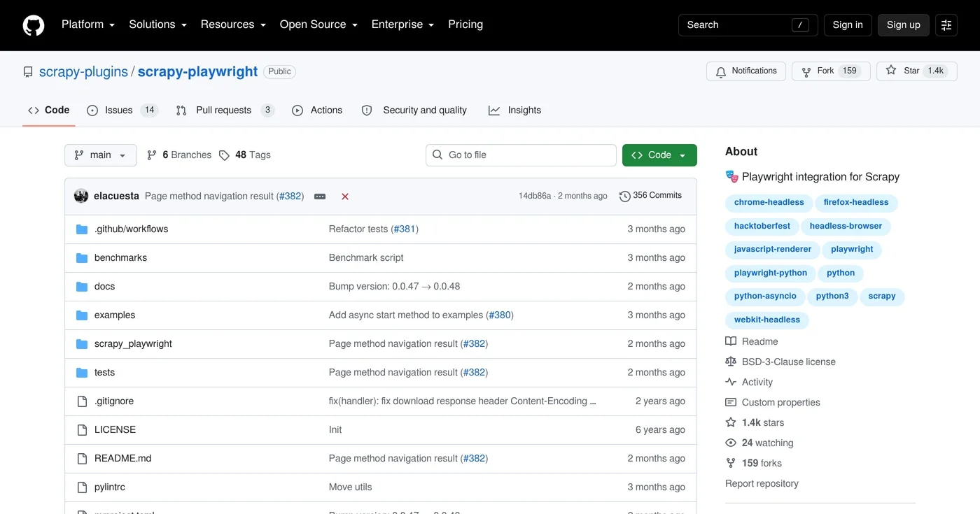Click the playwright-python topic tag
The height and width of the screenshot is (514, 980).
(771, 273)
